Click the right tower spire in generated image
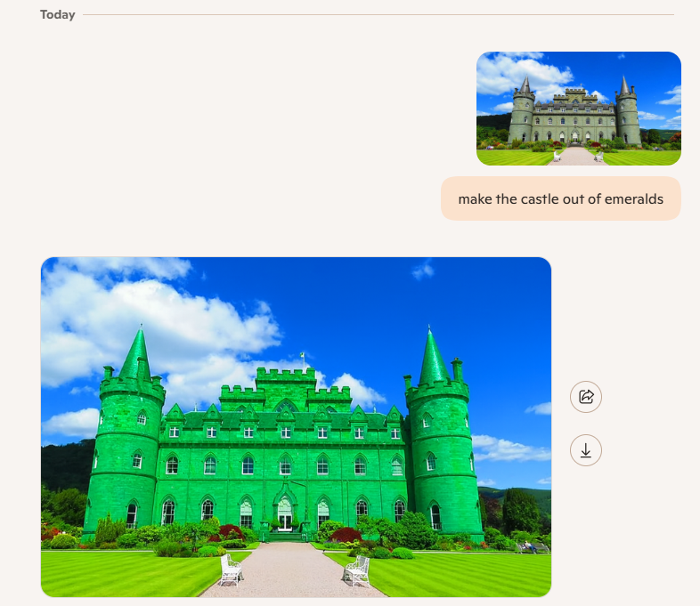The width and height of the screenshot is (700, 606). (434, 356)
